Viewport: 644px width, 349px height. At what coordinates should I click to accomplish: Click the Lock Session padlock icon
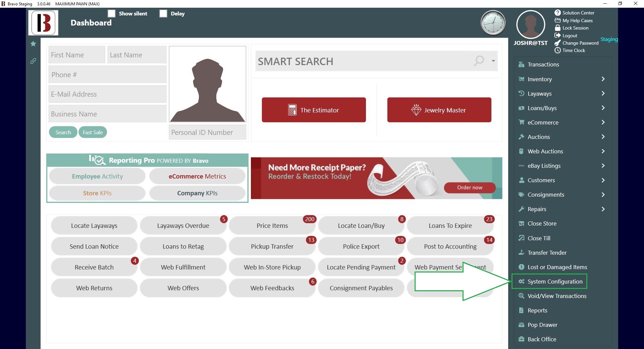pyautogui.click(x=557, y=28)
